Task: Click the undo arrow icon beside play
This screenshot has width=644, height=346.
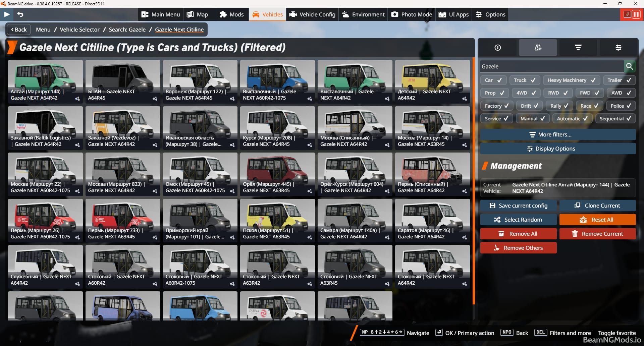Action: 20,14
